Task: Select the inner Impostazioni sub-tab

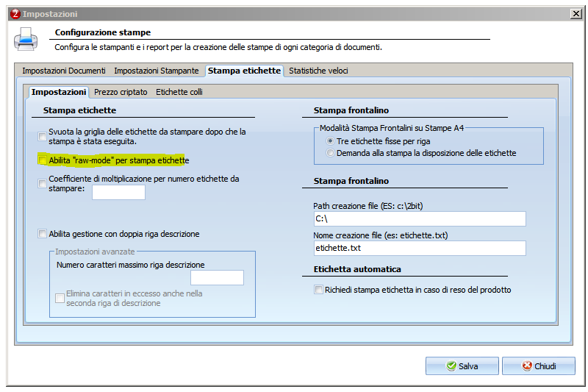Action: click(59, 92)
